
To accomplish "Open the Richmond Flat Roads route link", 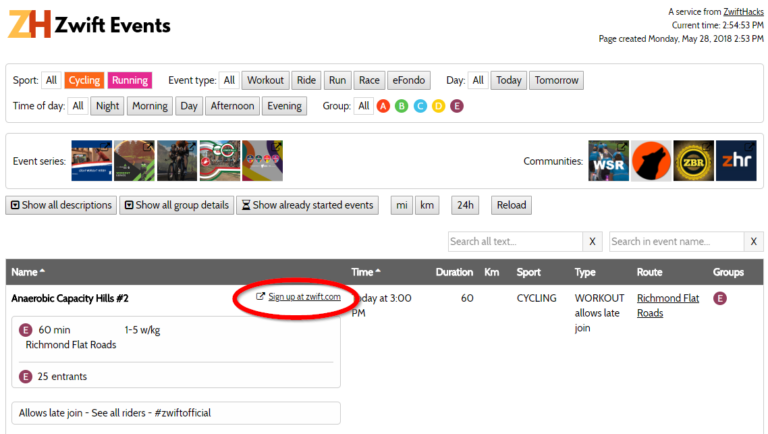I will coord(668,306).
